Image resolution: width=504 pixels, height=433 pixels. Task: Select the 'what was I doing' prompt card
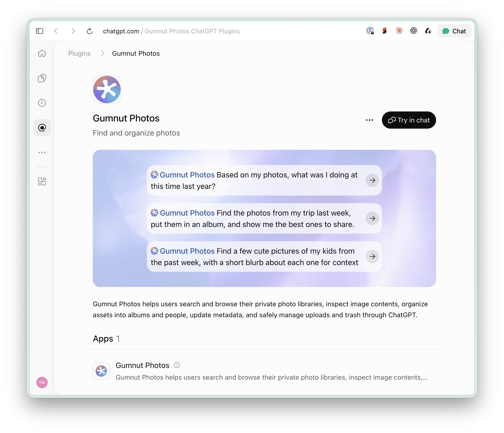[264, 180]
